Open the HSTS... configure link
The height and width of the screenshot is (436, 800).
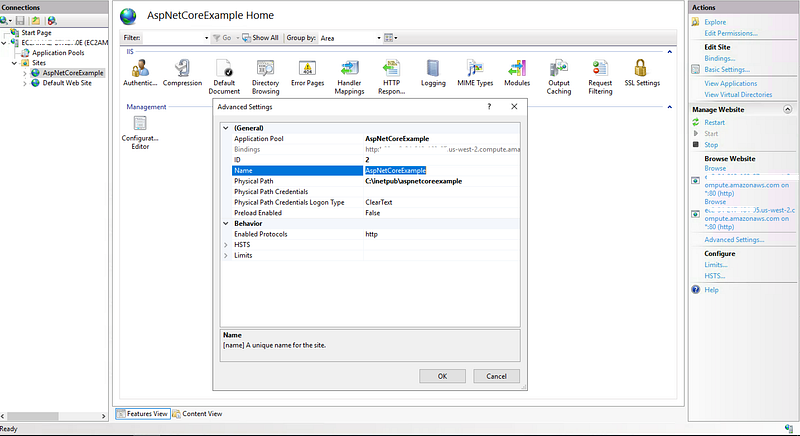(x=714, y=276)
